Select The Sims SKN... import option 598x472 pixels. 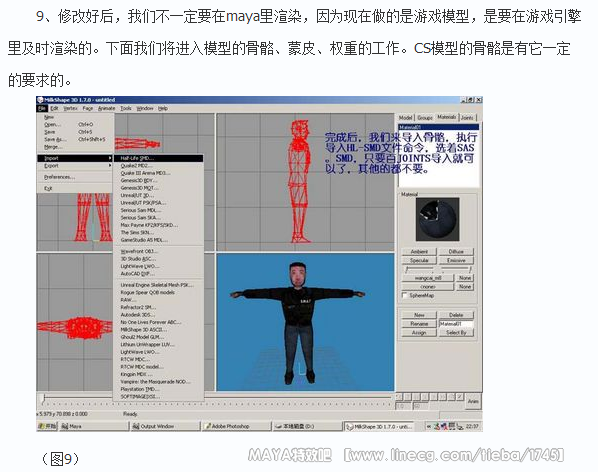[x=159, y=232]
